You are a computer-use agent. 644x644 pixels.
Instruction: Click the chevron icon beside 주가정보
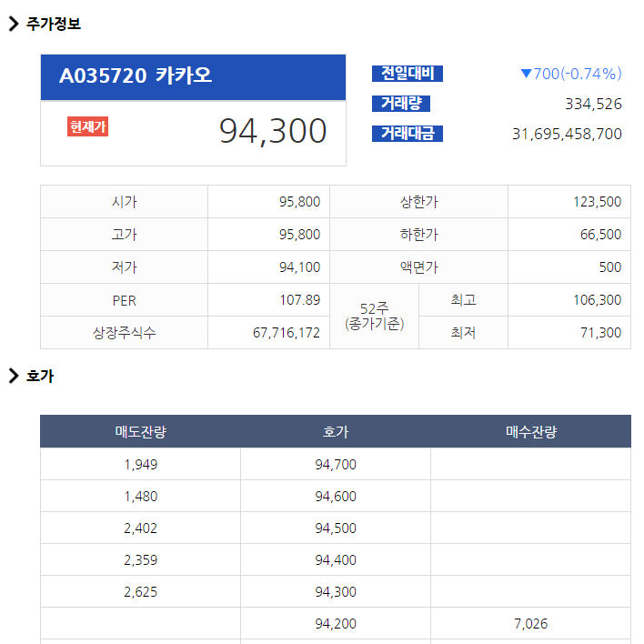[14, 25]
